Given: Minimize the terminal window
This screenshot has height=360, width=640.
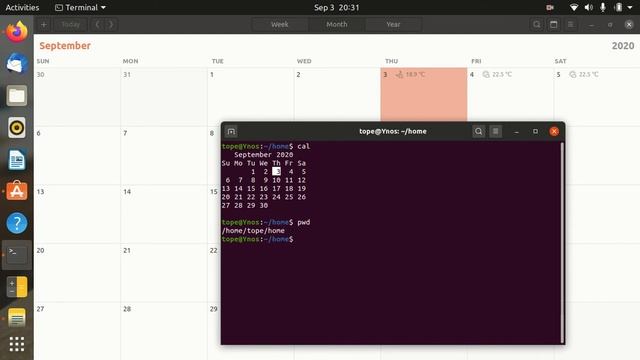Looking at the screenshot, I should (516, 131).
